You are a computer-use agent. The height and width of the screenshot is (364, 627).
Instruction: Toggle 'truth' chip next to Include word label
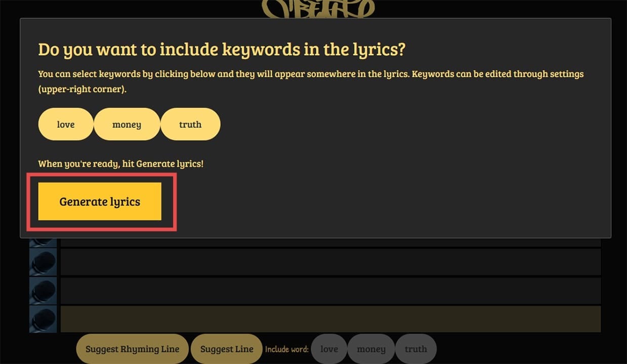415,349
